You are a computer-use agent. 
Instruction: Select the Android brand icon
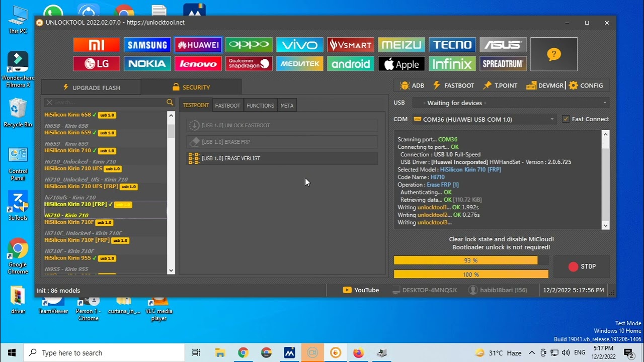coord(351,64)
